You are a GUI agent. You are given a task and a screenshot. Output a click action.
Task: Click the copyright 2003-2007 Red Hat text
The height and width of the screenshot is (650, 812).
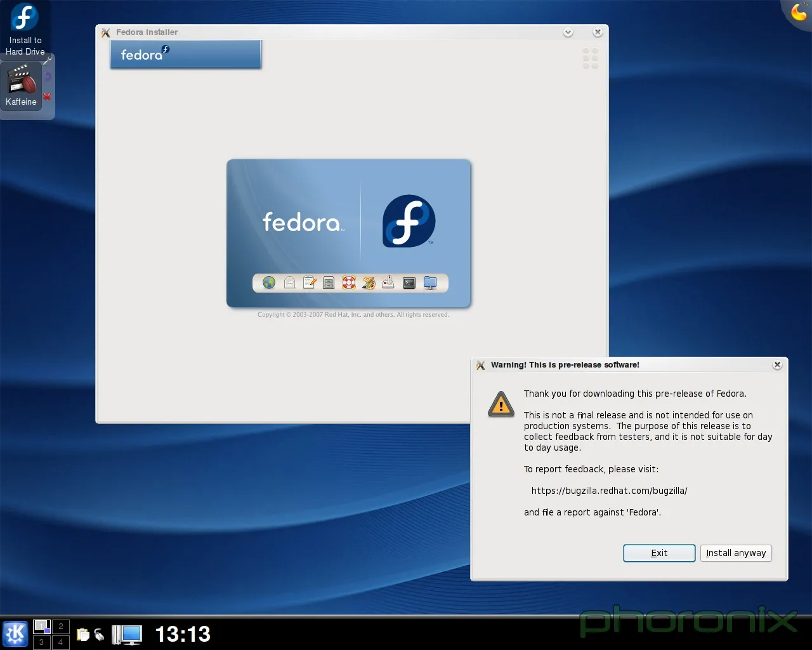pyautogui.click(x=353, y=315)
